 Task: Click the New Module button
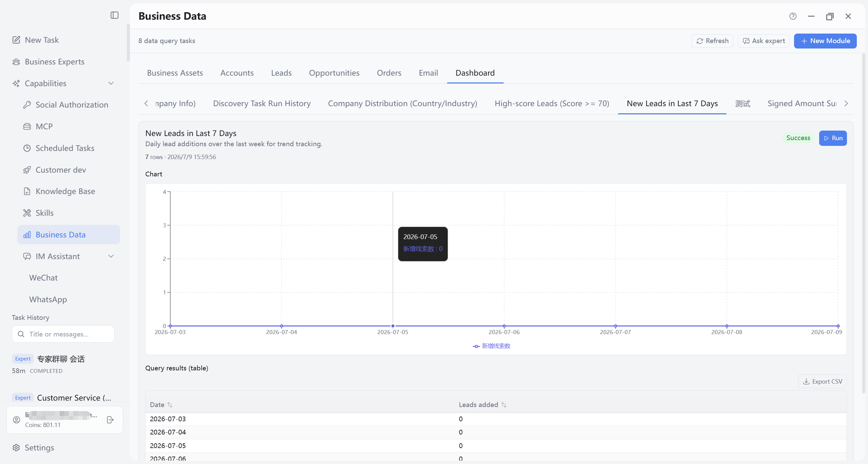[825, 41]
